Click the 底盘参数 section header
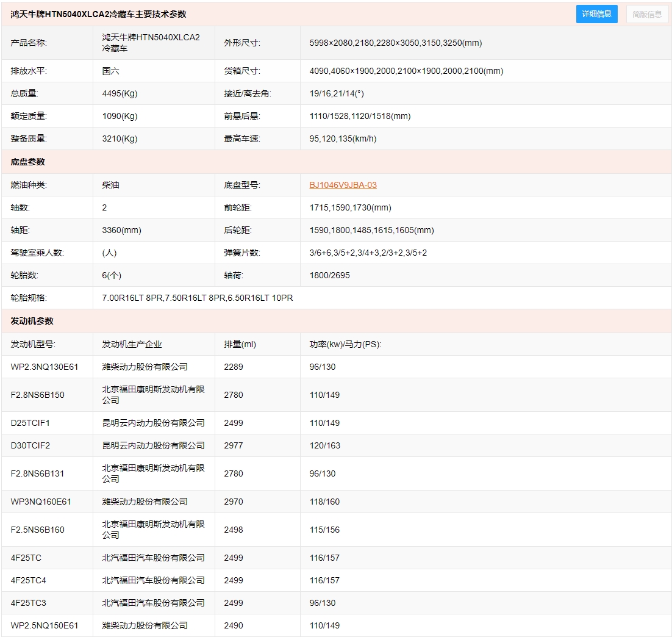This screenshot has height=637, width=672. click(28, 162)
